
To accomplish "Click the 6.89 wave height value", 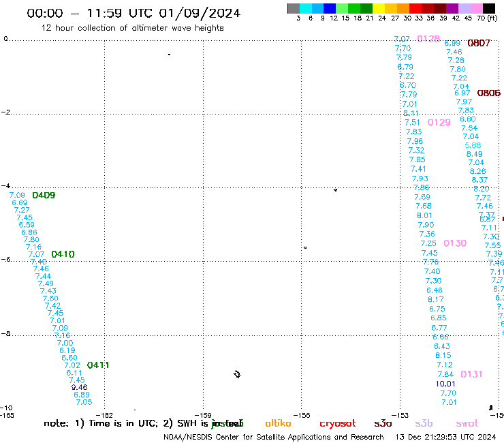I will coord(82,395).
